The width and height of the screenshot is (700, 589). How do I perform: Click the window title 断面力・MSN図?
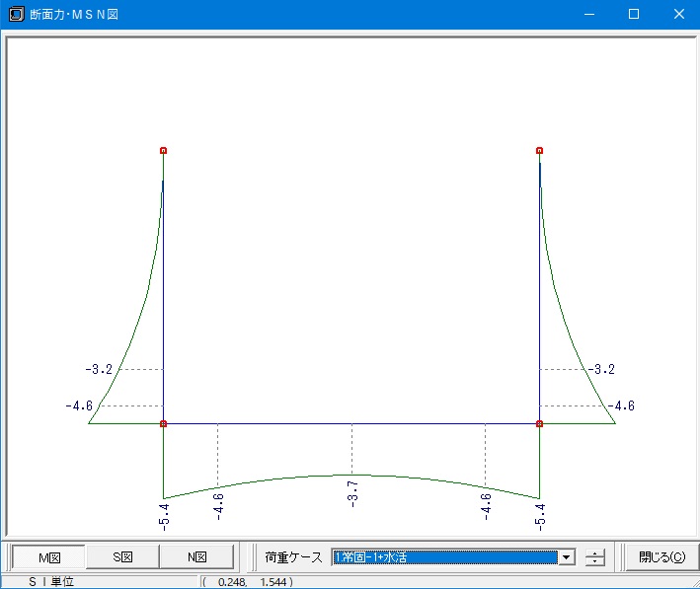(74, 14)
